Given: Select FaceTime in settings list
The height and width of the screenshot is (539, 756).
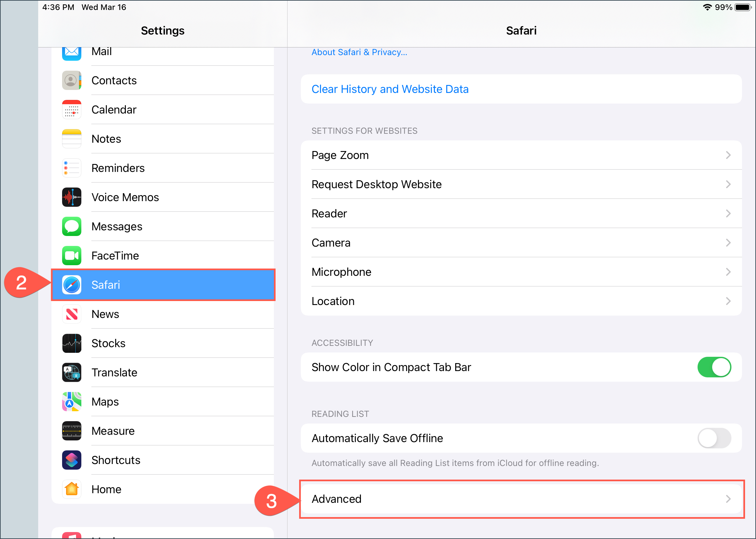Looking at the screenshot, I should tap(163, 256).
